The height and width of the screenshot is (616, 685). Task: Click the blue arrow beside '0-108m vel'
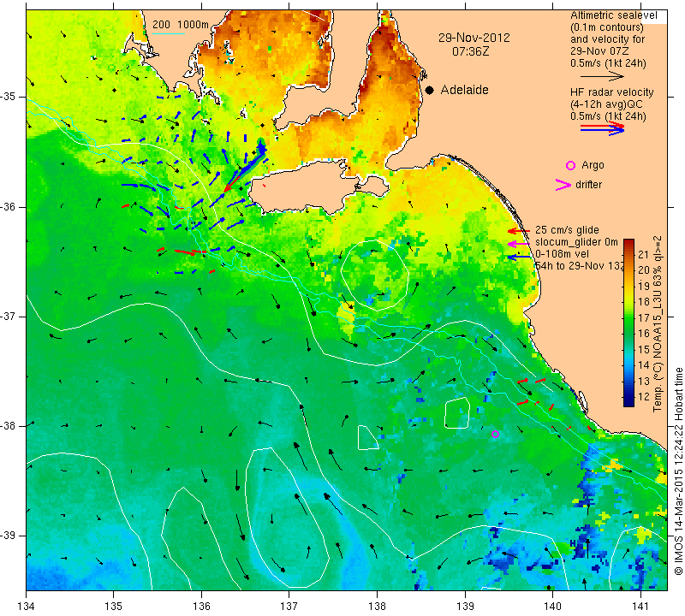519,258
